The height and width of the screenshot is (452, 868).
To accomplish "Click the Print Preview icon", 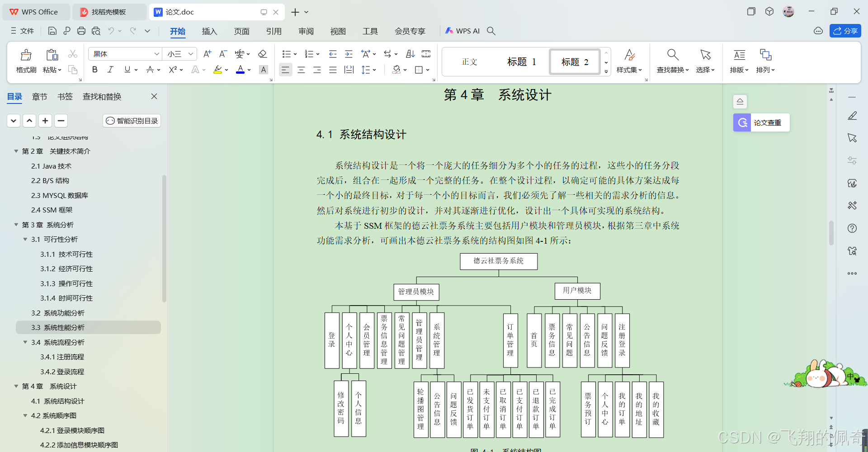I will pyautogui.click(x=96, y=31).
